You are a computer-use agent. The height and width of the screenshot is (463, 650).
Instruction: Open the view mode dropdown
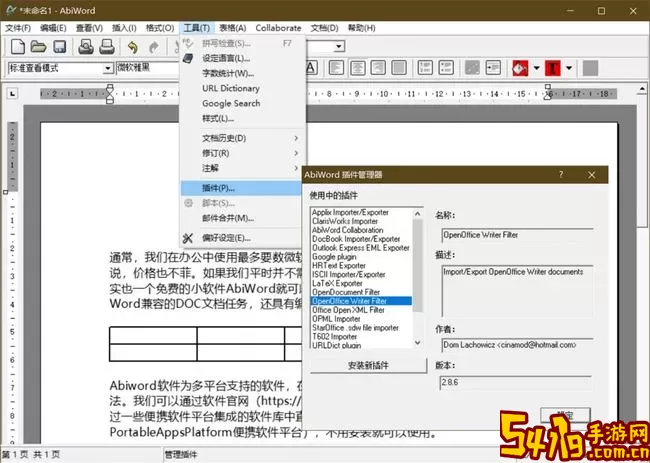coord(108,68)
